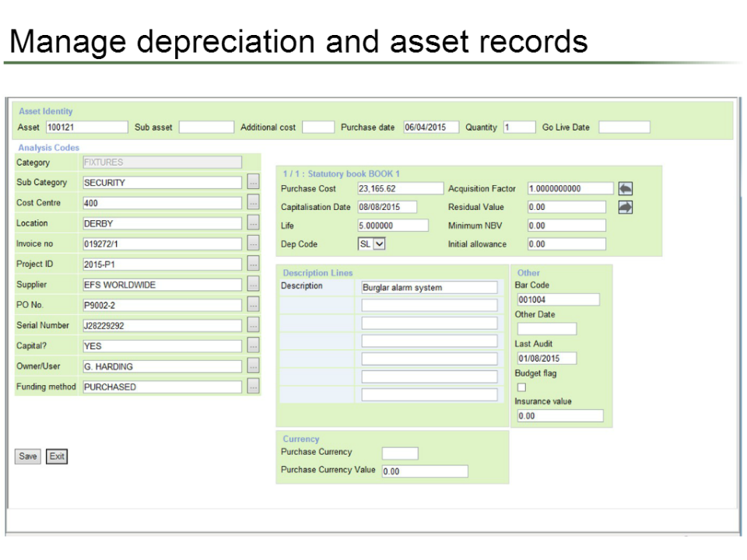
Task: Click the Currency section heading
Action: pyautogui.click(x=301, y=439)
